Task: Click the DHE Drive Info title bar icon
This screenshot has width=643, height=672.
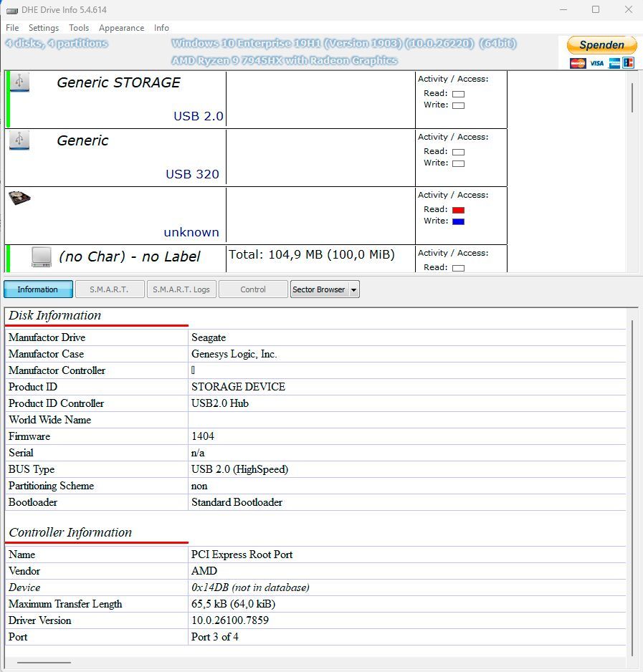Action: (x=12, y=10)
